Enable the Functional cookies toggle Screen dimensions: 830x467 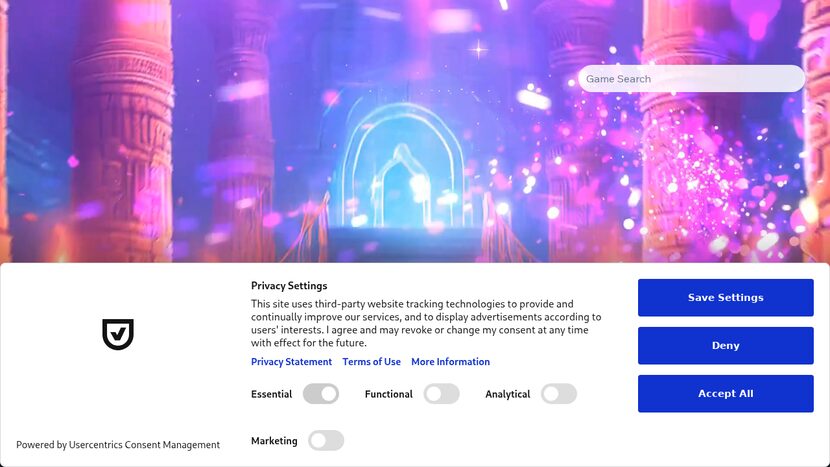coord(441,394)
